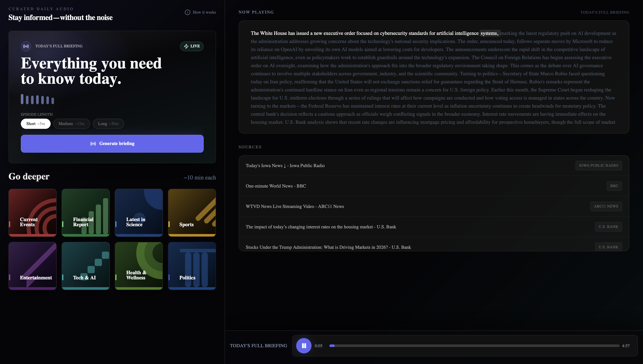Viewport: 643px width, 364px height.
Task: Open One-minute World News BBC source
Action: [x=434, y=186]
